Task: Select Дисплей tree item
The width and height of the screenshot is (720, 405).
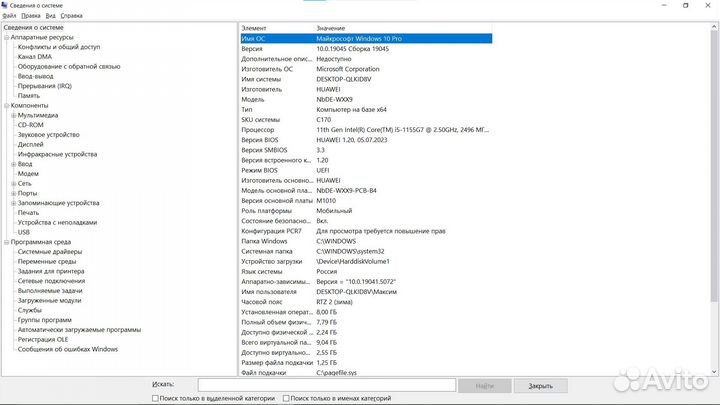Action: pyautogui.click(x=30, y=144)
